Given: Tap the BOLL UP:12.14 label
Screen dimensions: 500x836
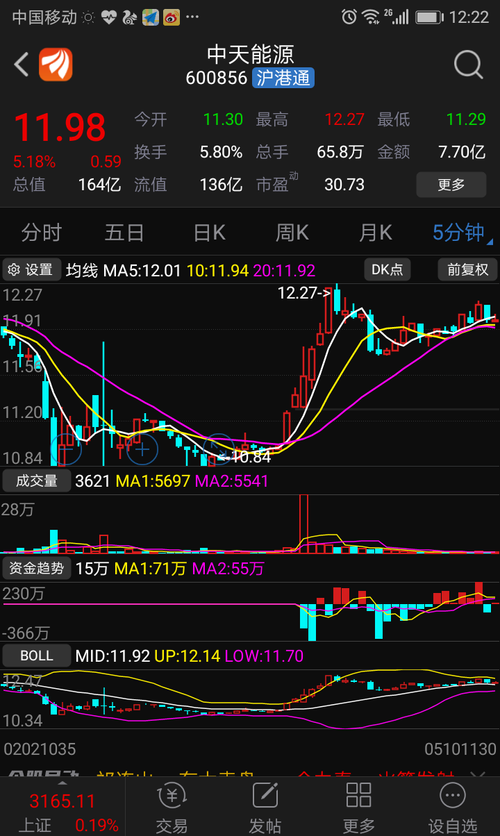Looking at the screenshot, I should pyautogui.click(x=187, y=656).
